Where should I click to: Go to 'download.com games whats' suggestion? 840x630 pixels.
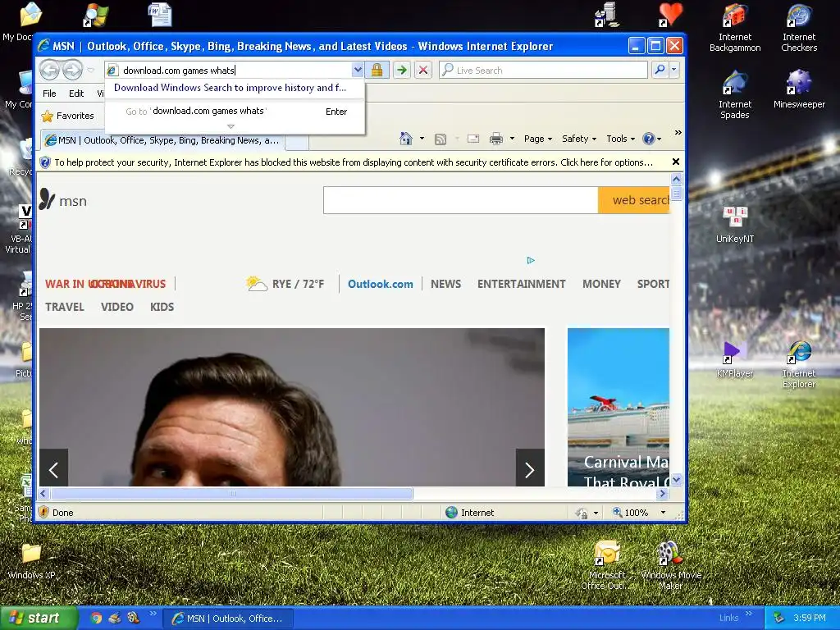click(235, 112)
